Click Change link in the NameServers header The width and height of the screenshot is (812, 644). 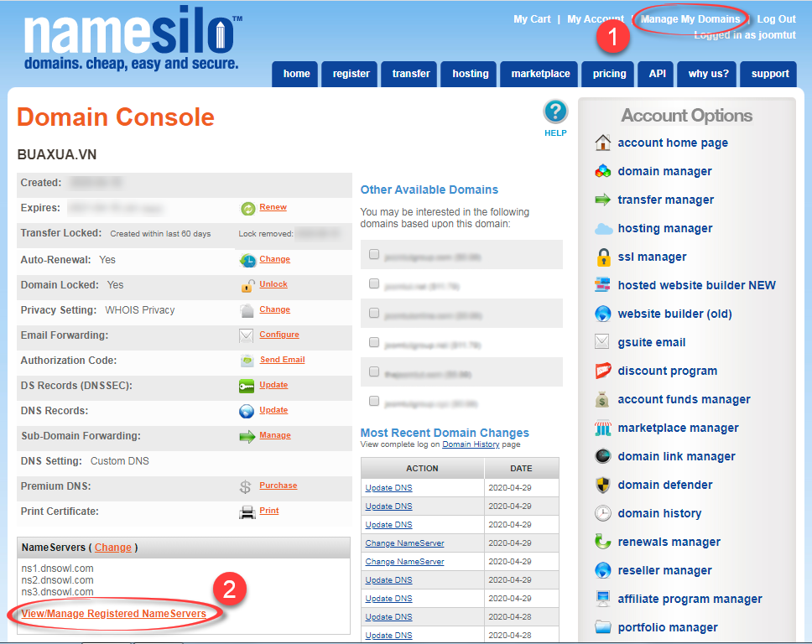point(113,548)
